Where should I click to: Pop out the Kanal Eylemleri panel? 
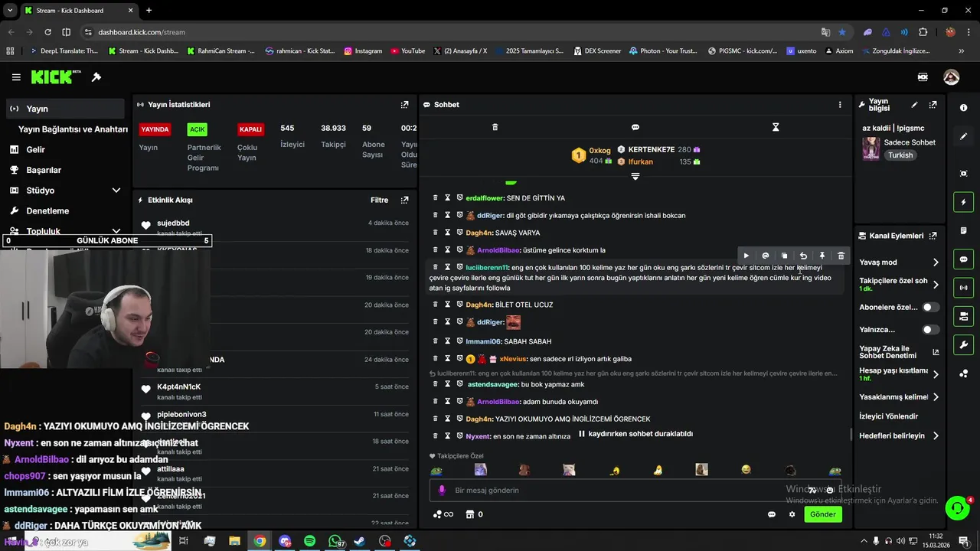point(933,236)
